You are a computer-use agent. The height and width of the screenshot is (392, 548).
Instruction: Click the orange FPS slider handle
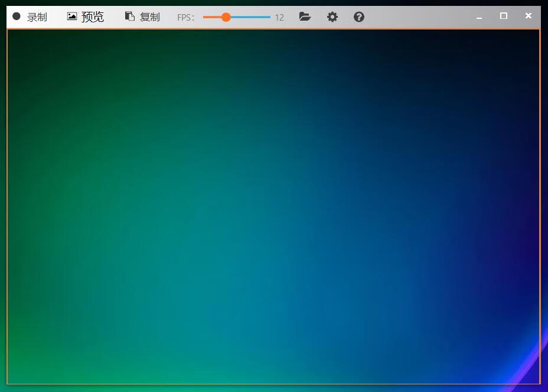(x=226, y=17)
